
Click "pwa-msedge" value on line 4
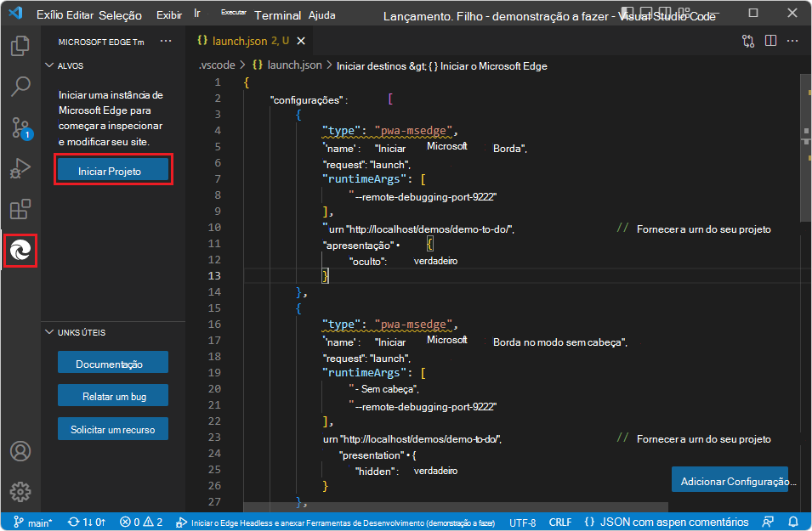click(x=413, y=131)
